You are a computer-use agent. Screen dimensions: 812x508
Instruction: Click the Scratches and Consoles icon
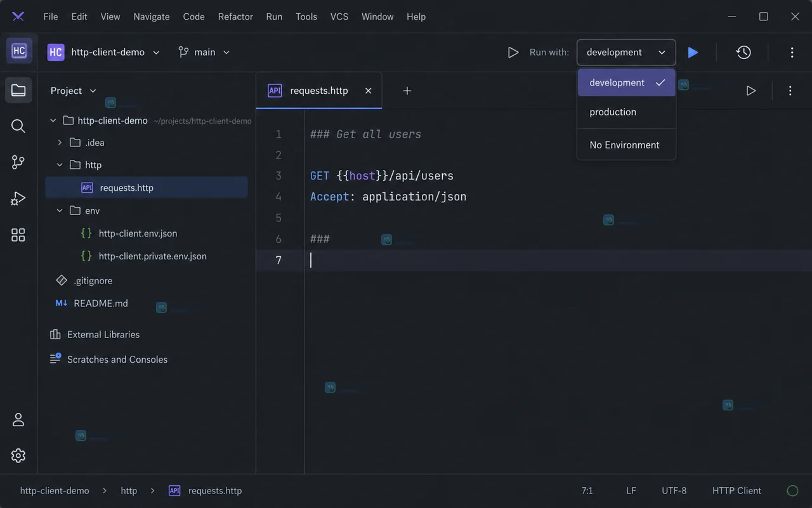(55, 358)
